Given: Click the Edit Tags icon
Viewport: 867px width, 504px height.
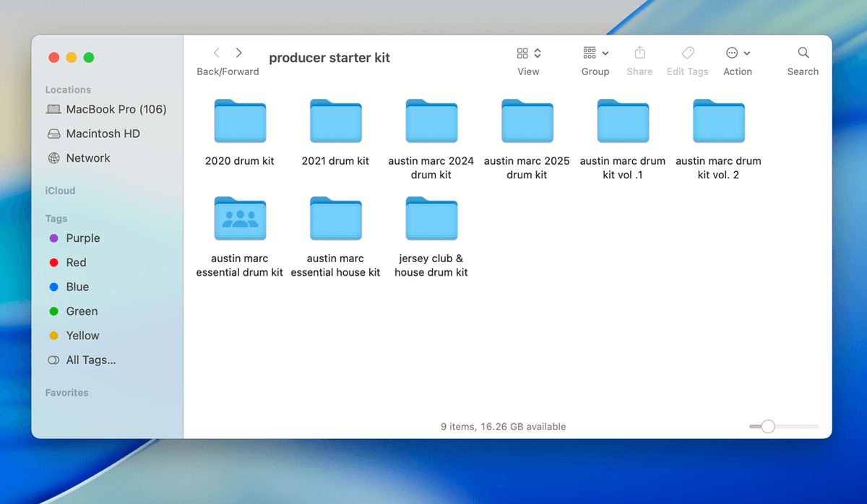Looking at the screenshot, I should 688,53.
